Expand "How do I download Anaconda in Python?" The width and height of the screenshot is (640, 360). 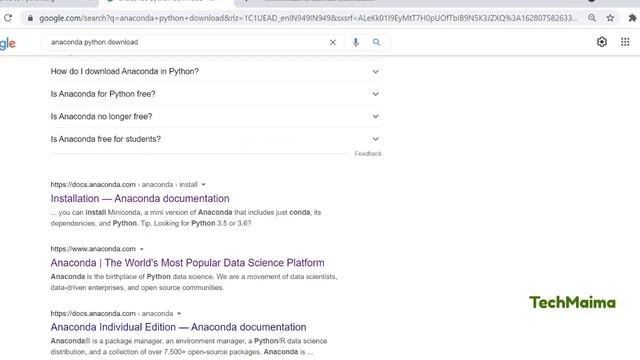tap(215, 71)
